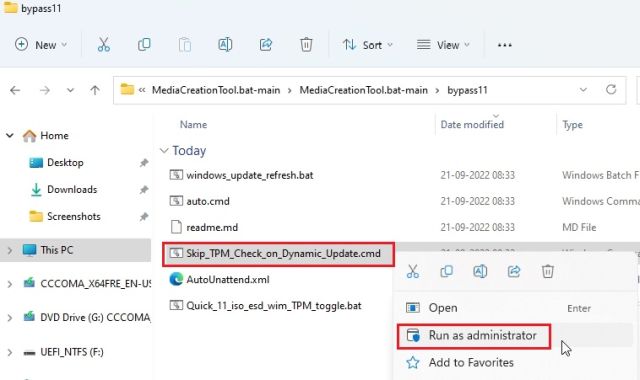This screenshot has height=380, width=640.
Task: Collapse the Home tree node
Action: 10,136
